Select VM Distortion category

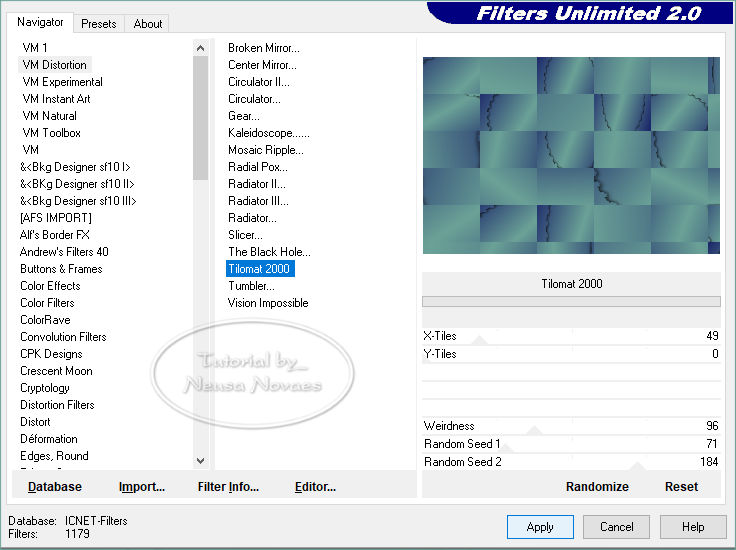tap(54, 65)
